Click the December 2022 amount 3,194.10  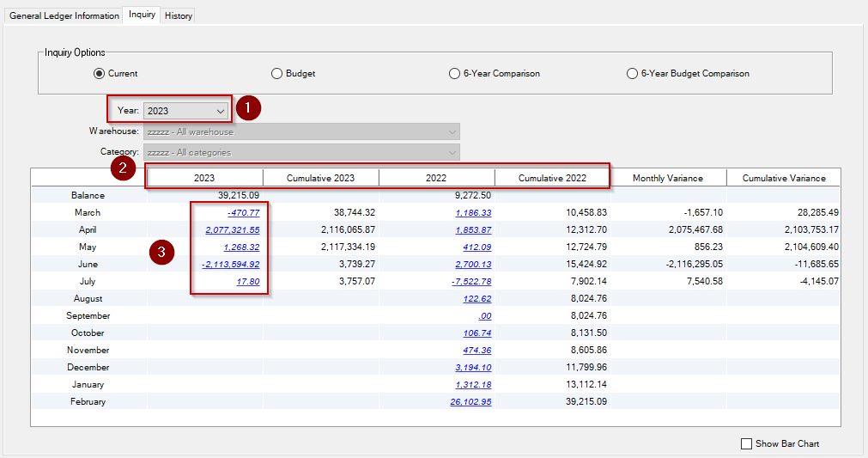(x=473, y=367)
